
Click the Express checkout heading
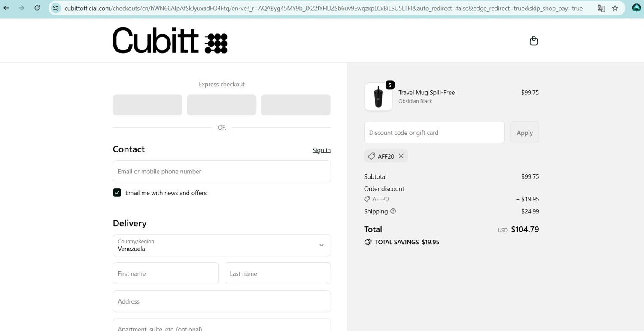click(x=222, y=84)
